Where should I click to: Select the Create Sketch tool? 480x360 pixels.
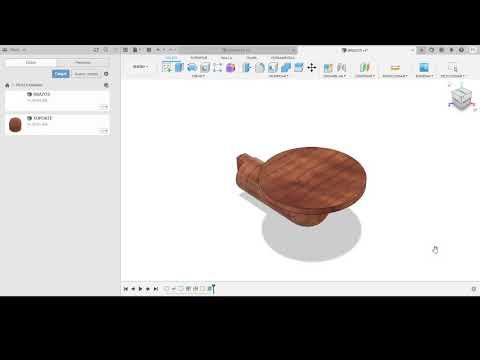coord(167,68)
